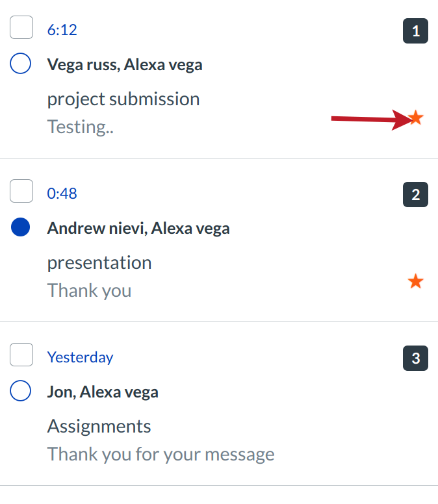Click message count badge showing 1

[416, 31]
